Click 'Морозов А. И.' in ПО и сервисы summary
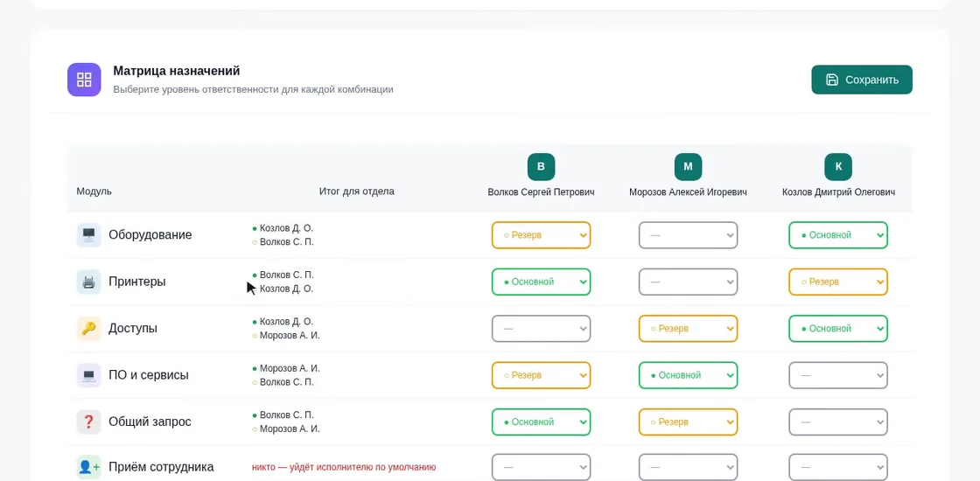Screen dimensions: 980x481 click(290, 368)
